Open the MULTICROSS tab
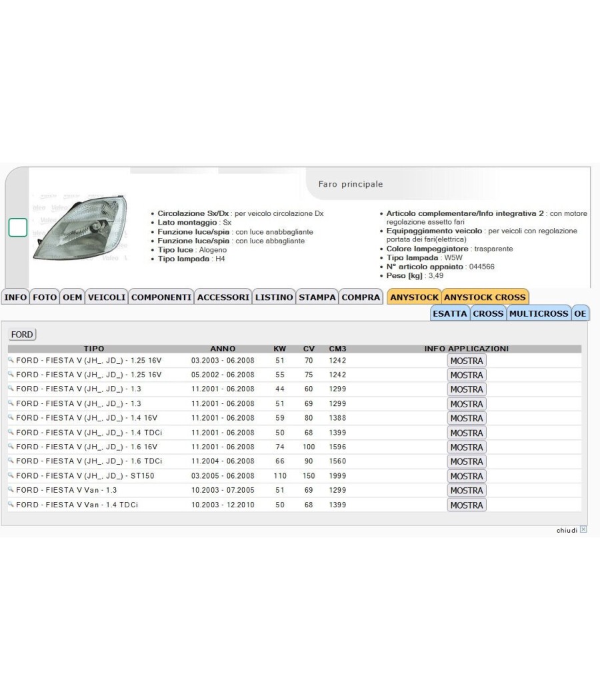 click(539, 313)
